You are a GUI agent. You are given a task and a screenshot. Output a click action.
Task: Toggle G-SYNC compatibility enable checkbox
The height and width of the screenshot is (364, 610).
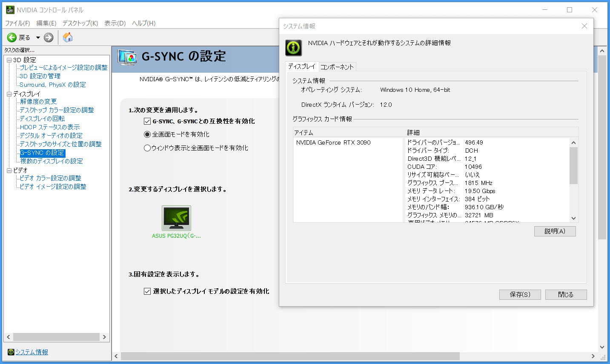coord(147,121)
